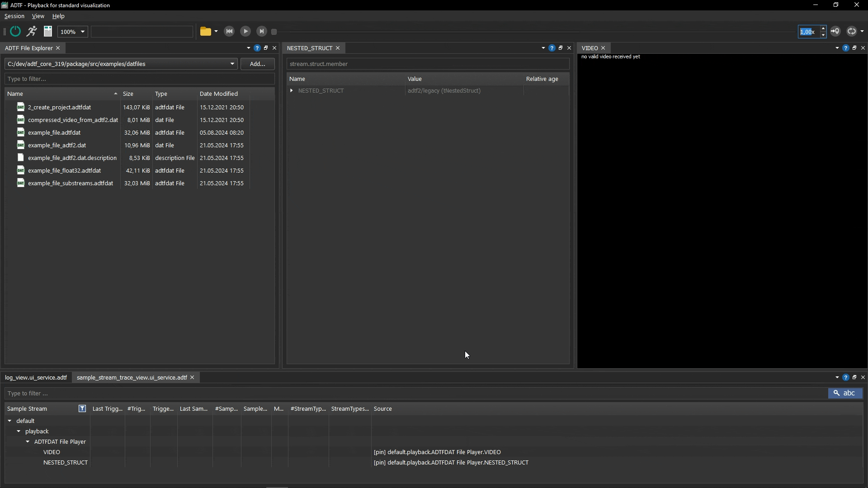Click the Source column header

(x=617, y=408)
